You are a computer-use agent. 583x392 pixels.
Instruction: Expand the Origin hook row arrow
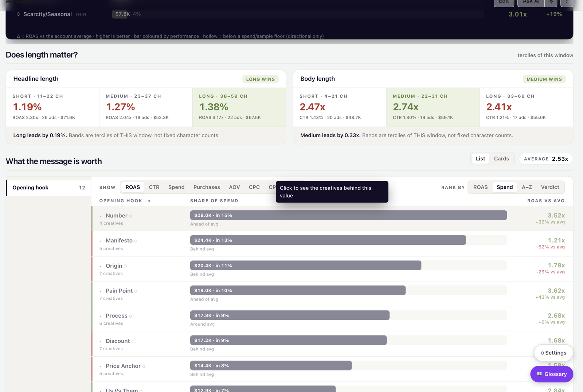[101, 266]
